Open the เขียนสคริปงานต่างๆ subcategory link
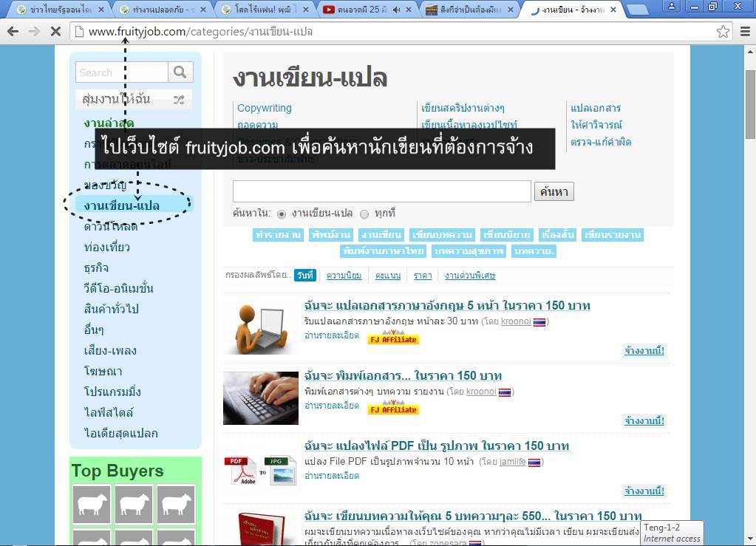The image size is (756, 546). click(x=463, y=108)
